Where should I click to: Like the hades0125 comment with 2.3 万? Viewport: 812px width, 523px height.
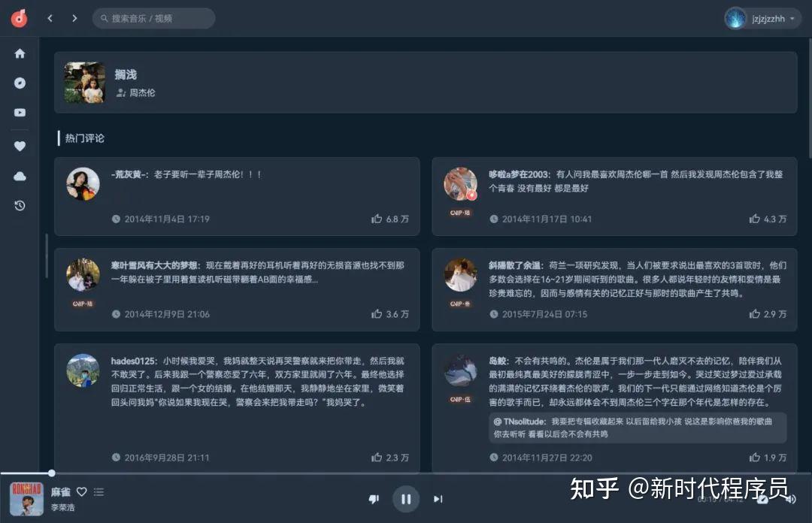pos(377,457)
